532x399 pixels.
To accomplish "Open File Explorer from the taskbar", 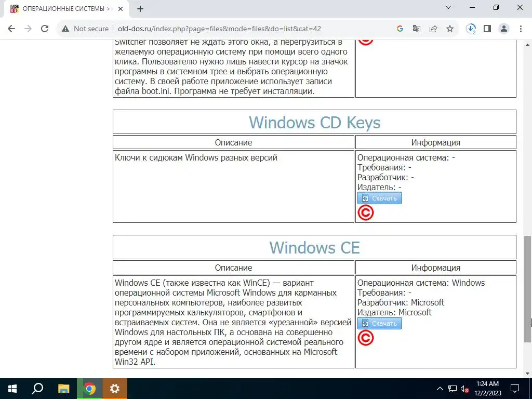I will coord(63,389).
